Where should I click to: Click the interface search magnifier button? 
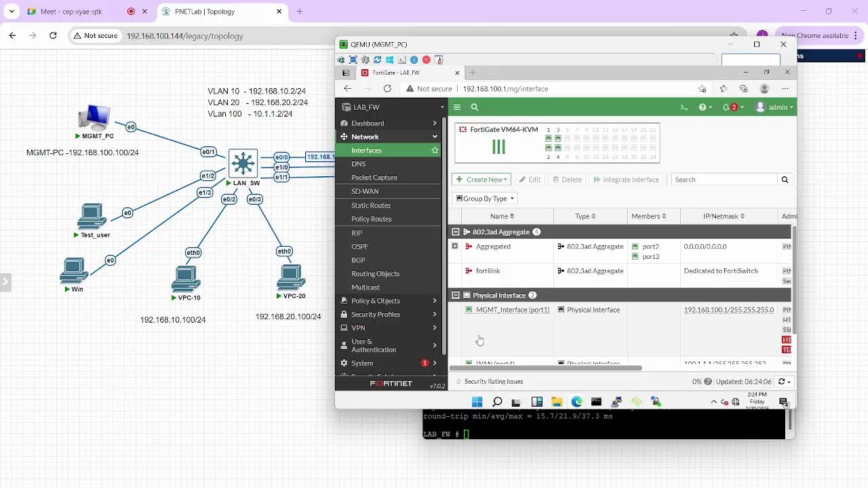[785, 180]
